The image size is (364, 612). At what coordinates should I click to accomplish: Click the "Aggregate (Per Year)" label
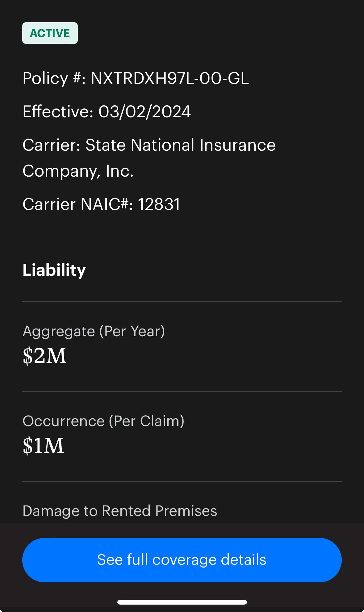point(94,331)
